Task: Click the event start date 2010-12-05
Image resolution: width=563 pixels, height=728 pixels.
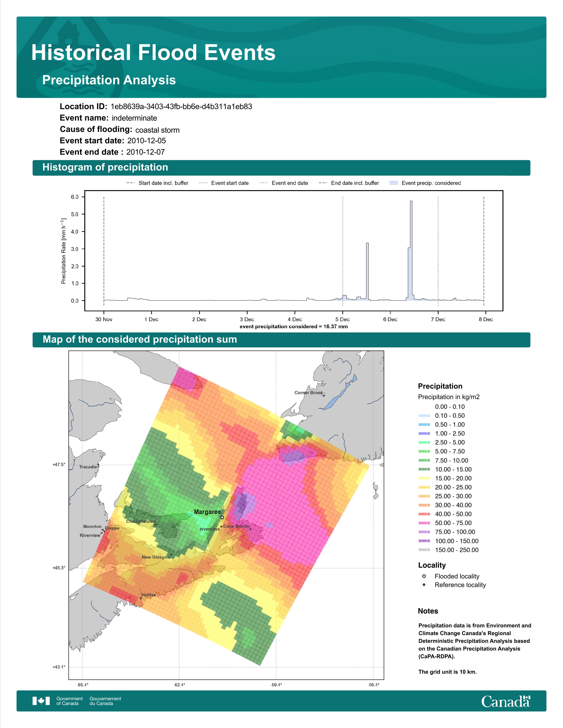Action: click(x=146, y=141)
